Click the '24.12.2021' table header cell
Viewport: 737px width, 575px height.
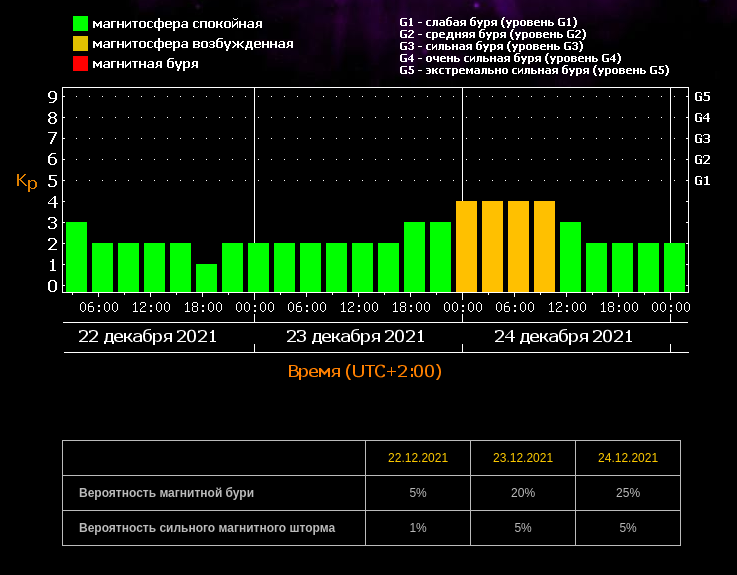pos(628,458)
